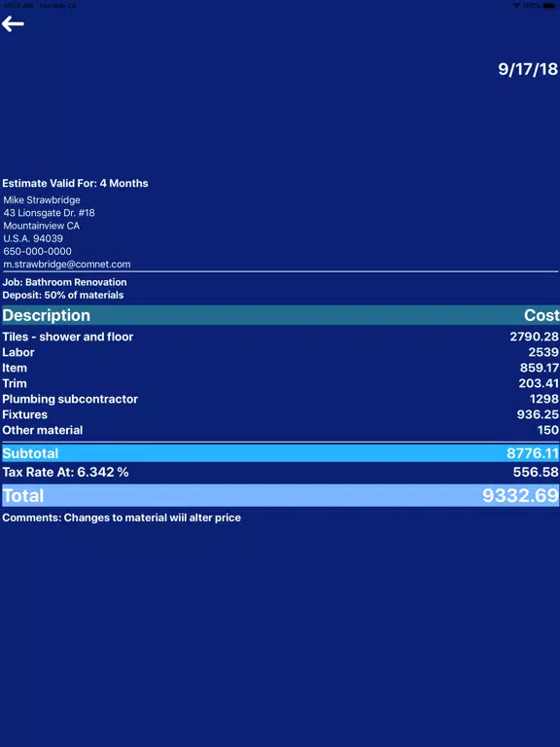Click the Estimate Valid For: 4 Months text

pos(75,184)
